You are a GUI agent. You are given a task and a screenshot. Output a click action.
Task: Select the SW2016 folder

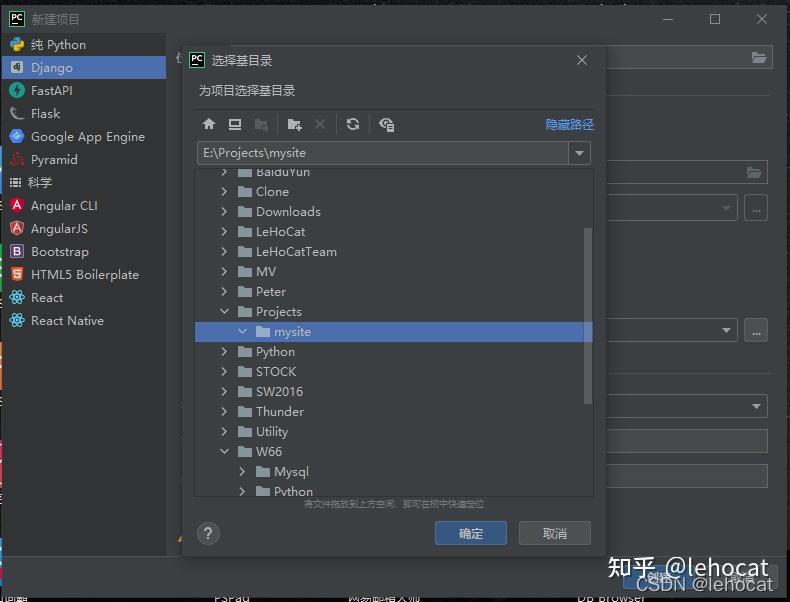(279, 391)
